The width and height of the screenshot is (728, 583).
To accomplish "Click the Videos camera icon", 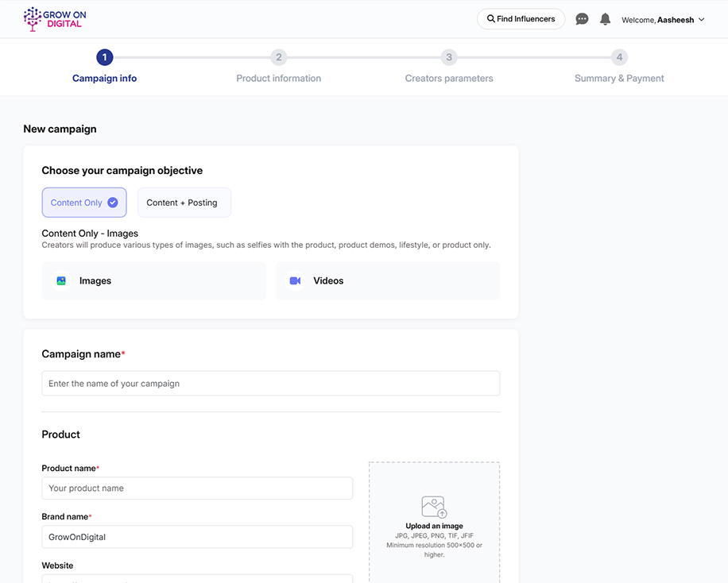I will (x=295, y=281).
